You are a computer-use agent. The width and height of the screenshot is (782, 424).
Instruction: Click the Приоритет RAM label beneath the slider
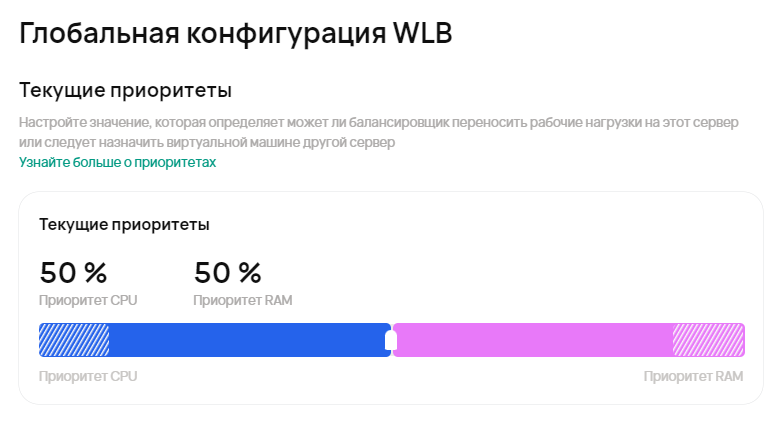click(694, 377)
